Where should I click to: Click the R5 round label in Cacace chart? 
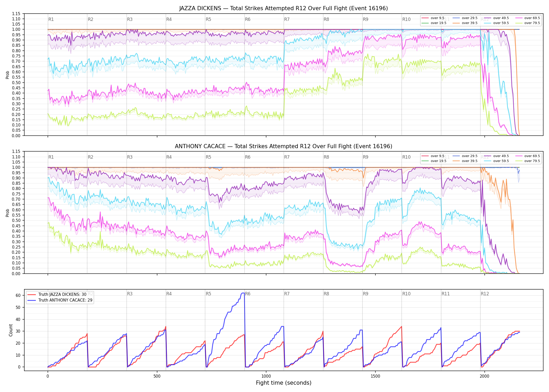(x=208, y=157)
